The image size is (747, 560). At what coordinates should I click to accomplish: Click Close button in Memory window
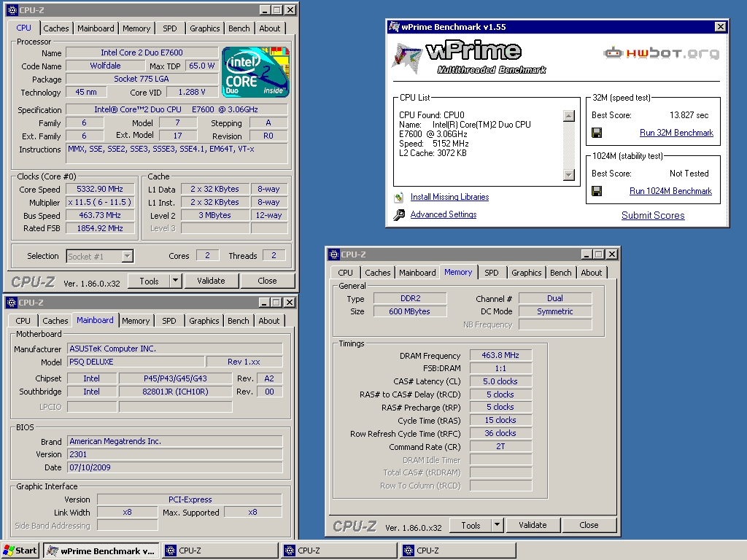(x=589, y=525)
